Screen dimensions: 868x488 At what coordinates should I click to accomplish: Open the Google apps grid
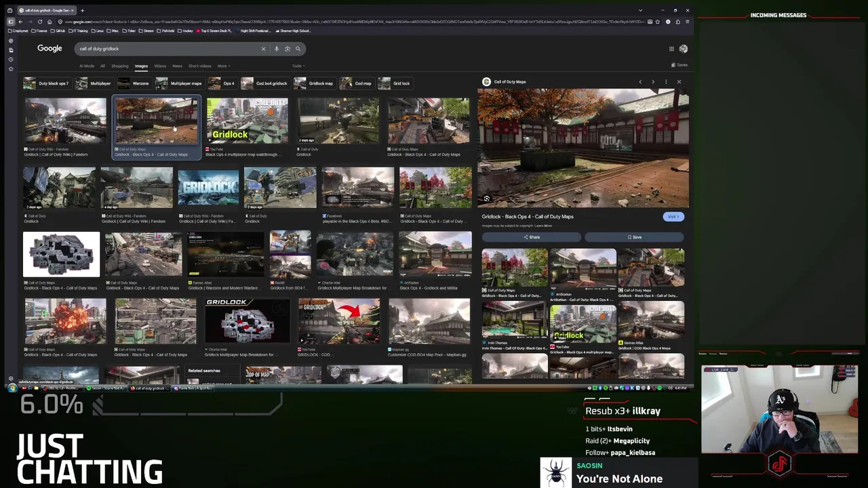point(671,49)
